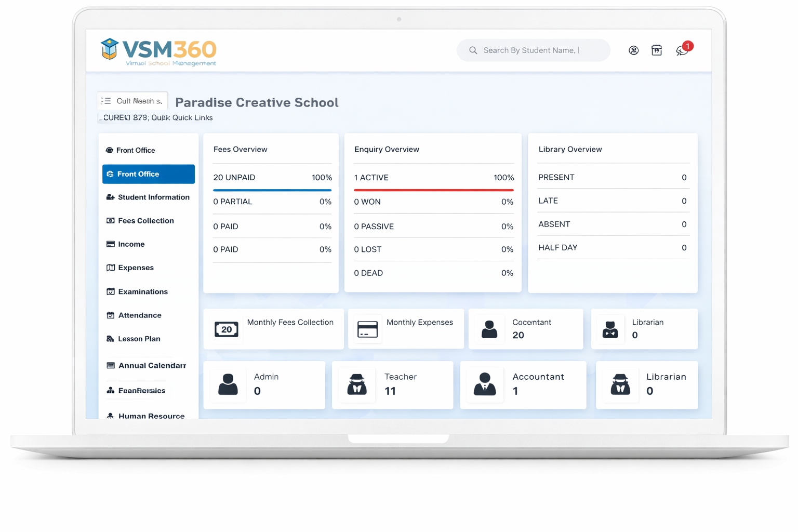
Task: Click the Monthly Fees Collection cash icon
Action: pos(227,329)
